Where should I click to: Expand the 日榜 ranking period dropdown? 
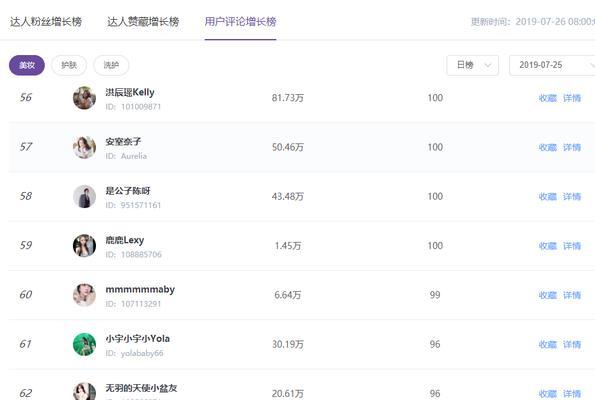coord(472,65)
